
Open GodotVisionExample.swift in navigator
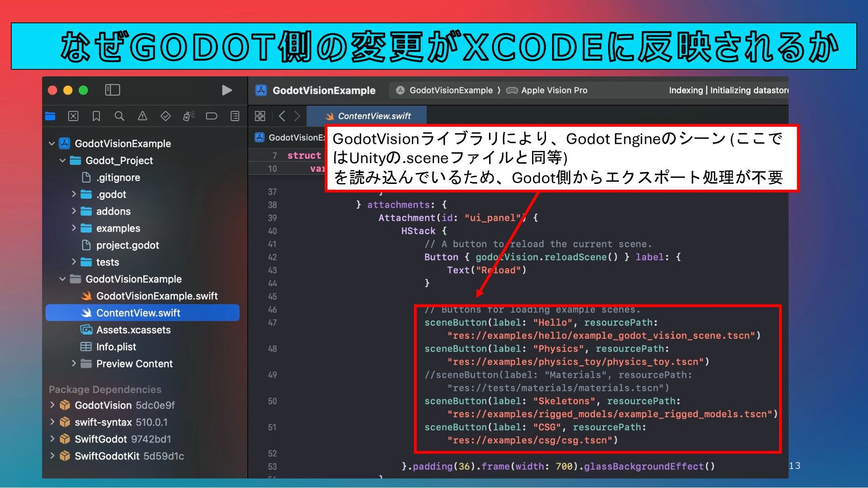click(x=156, y=296)
